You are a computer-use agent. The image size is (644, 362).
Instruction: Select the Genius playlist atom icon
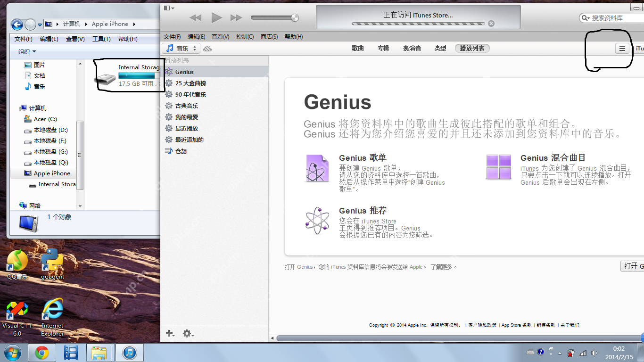pyautogui.click(x=169, y=72)
